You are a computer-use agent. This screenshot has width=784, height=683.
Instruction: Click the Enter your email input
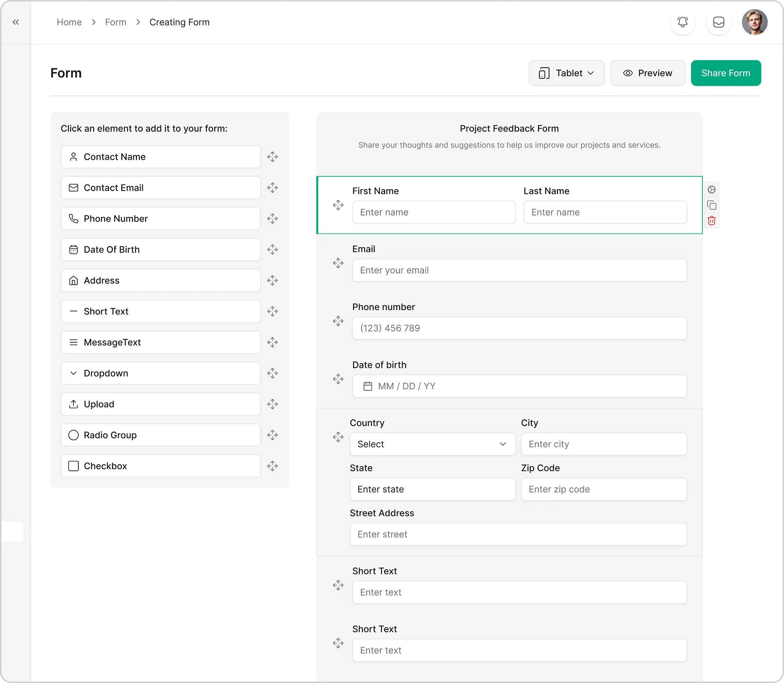pos(519,270)
